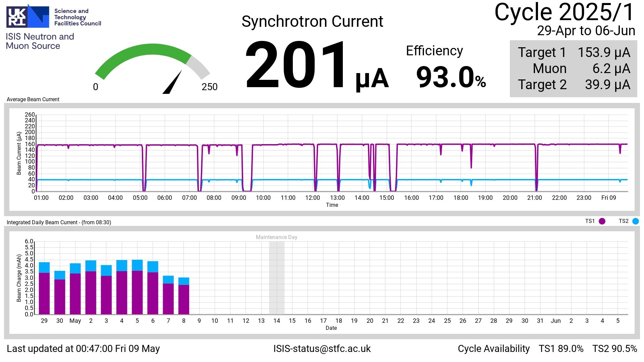The width and height of the screenshot is (644, 362).
Task: Open the ISIS-status@stfc.ac.uk email link
Action: tap(322, 349)
